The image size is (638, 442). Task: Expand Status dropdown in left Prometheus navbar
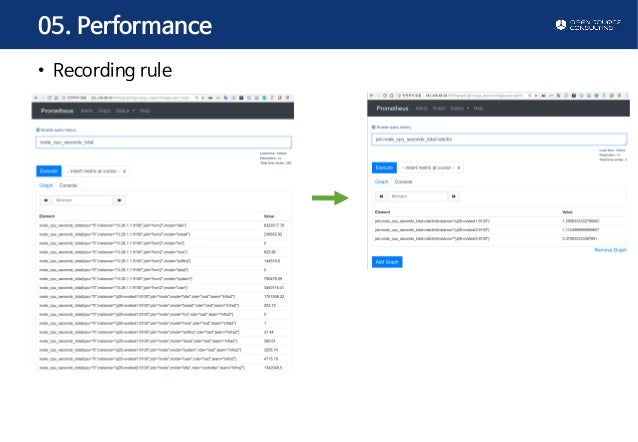pyautogui.click(x=125, y=111)
